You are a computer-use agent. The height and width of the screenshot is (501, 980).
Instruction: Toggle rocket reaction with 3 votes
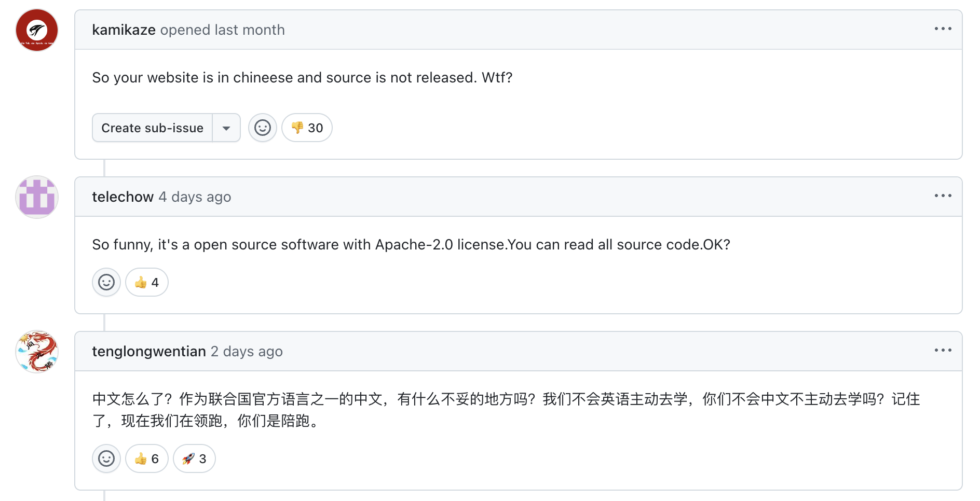(194, 458)
